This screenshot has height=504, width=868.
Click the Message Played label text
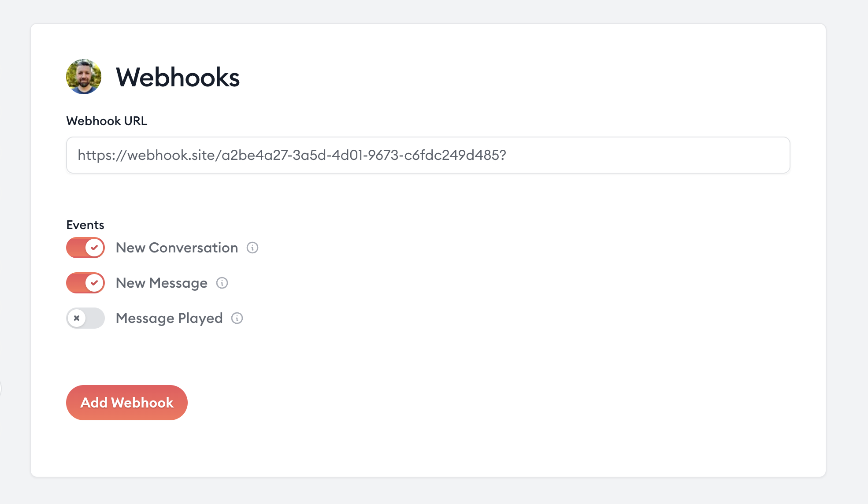coord(169,318)
